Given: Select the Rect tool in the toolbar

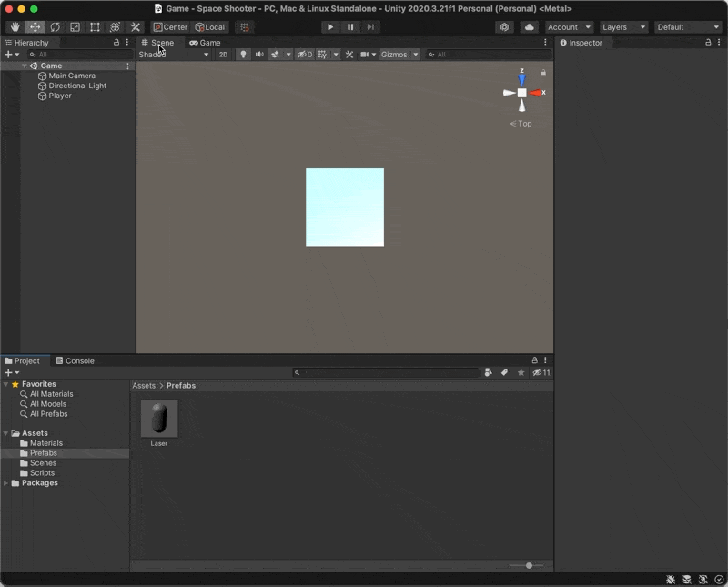Looking at the screenshot, I should (x=96, y=28).
